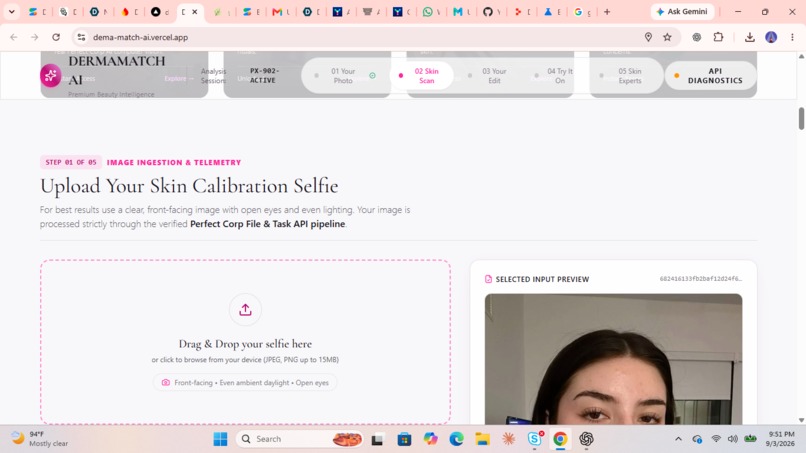Open the clock showing 9:51 PM
Viewport: 806px width, 453px height.
point(780,439)
